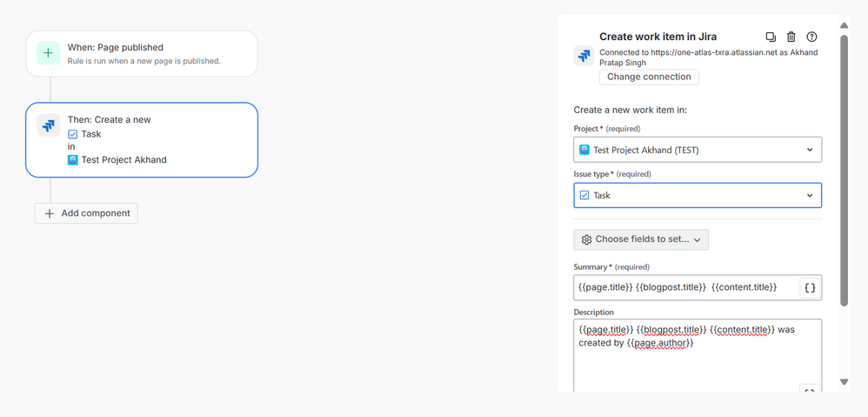Open help with question mark icon

tap(812, 37)
